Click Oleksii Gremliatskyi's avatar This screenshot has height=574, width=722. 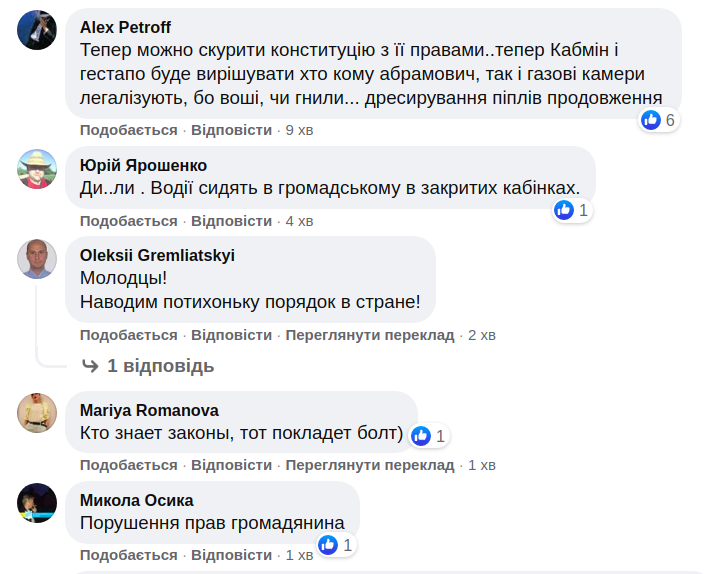(x=37, y=259)
